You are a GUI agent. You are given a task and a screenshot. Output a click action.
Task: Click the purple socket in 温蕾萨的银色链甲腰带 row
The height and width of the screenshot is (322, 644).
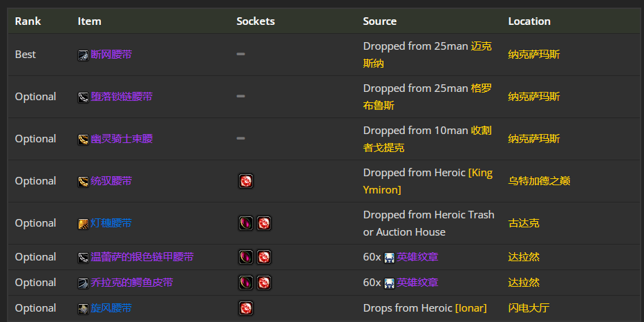click(246, 257)
